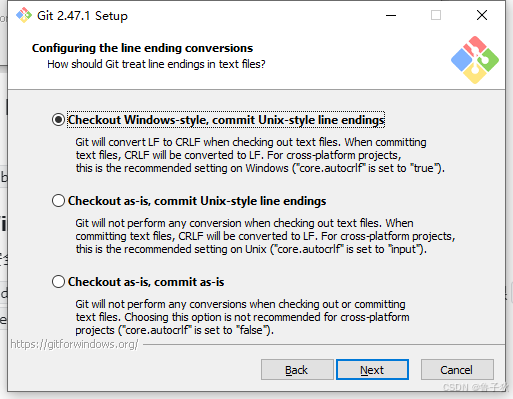This screenshot has height=399, width=513.
Task: Click the heading 'Configuring the line ending conversions'
Action: click(142, 48)
